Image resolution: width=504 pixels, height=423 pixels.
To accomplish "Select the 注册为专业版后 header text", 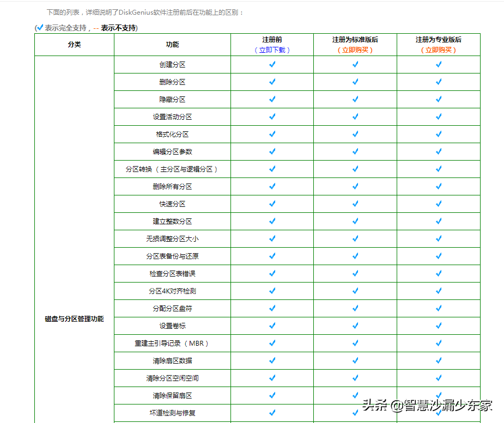I will 439,40.
